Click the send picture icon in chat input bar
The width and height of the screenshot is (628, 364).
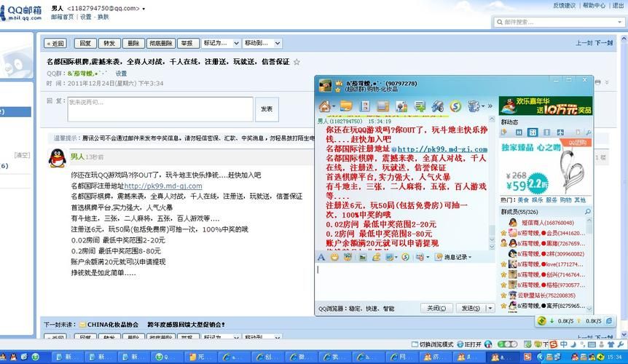tap(363, 257)
